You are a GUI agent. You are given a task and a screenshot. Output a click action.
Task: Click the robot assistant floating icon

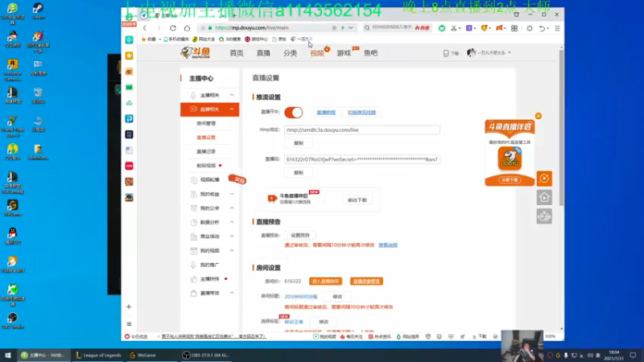(x=544, y=216)
